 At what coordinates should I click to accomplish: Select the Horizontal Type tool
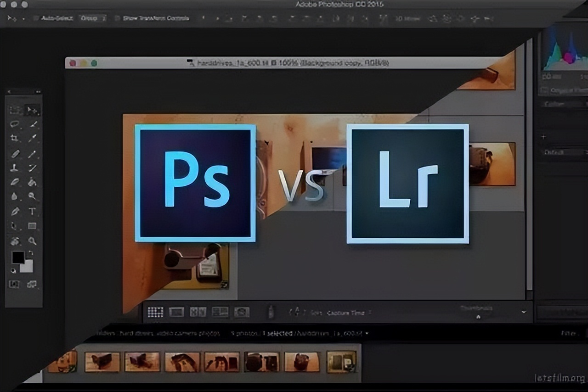coord(32,211)
